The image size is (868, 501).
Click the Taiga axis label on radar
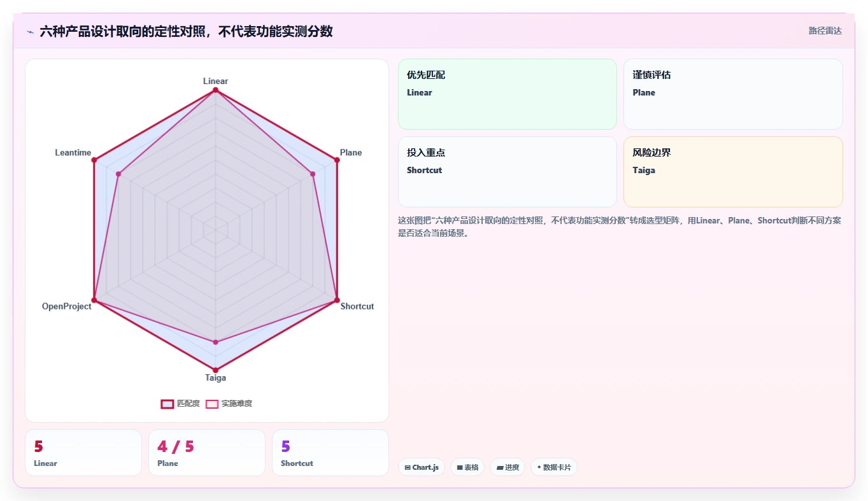[215, 378]
